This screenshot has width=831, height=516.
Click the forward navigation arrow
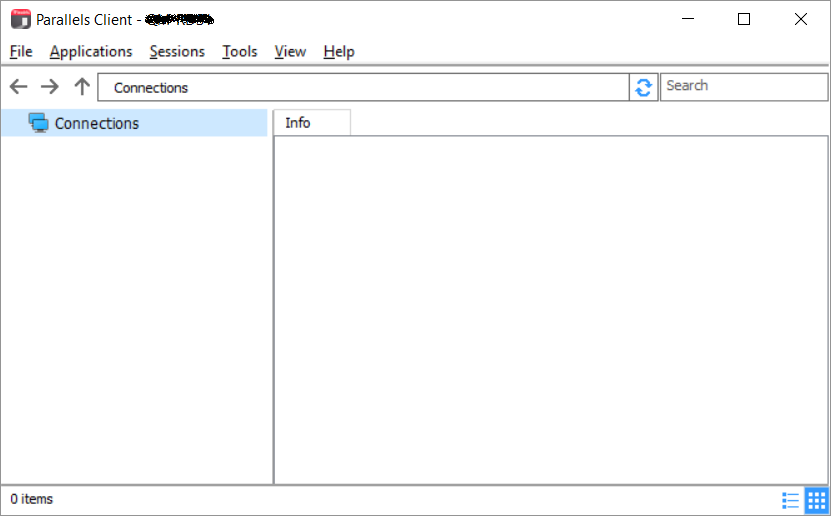[50, 86]
